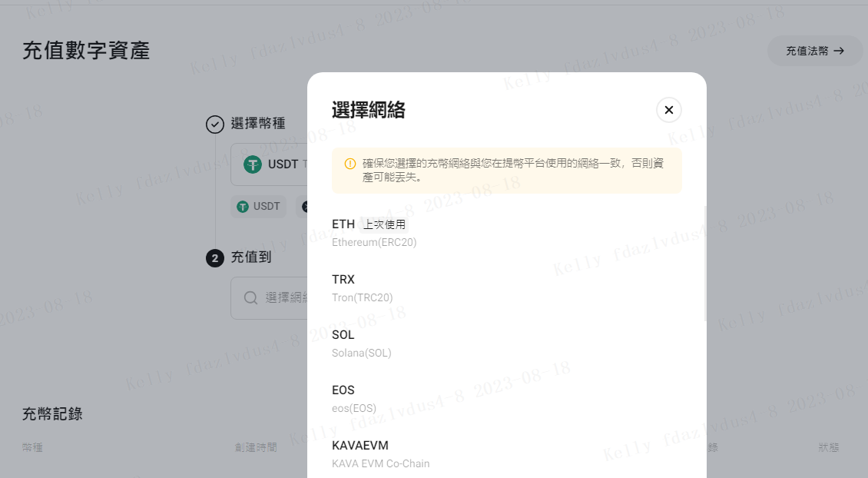Click the Tether icon in the coin selector
Viewport: 868px width, 478px height.
(x=253, y=164)
